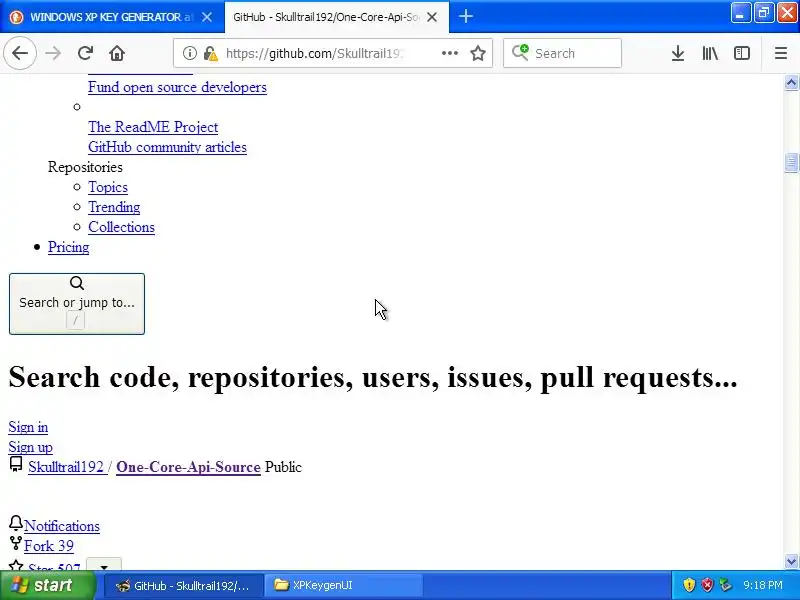Open the page actions three-dot menu

coord(449,53)
